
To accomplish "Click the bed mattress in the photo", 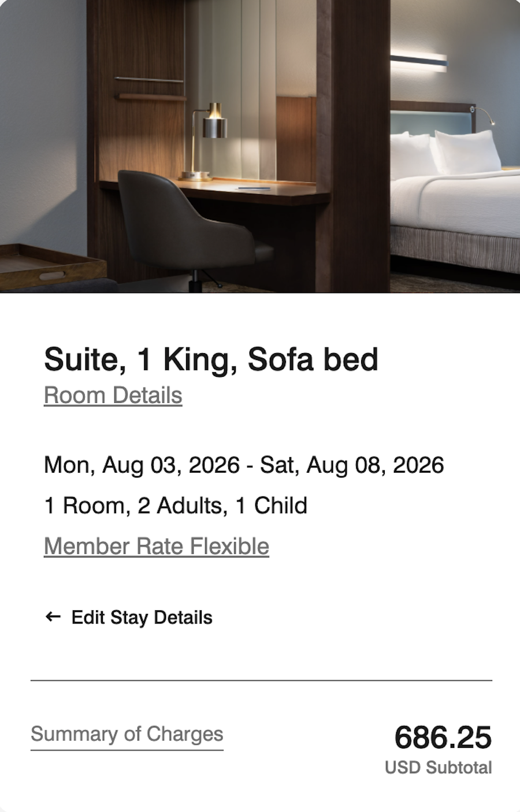I will click(456, 202).
